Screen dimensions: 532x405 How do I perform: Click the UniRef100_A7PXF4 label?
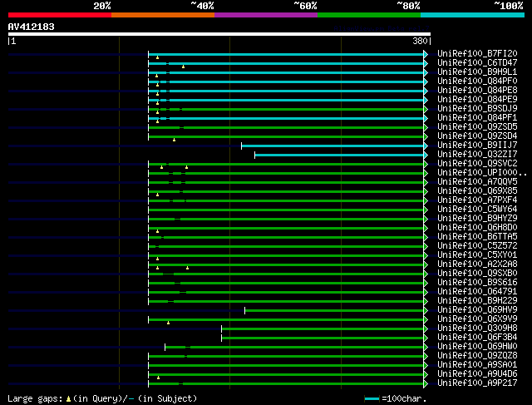(477, 200)
